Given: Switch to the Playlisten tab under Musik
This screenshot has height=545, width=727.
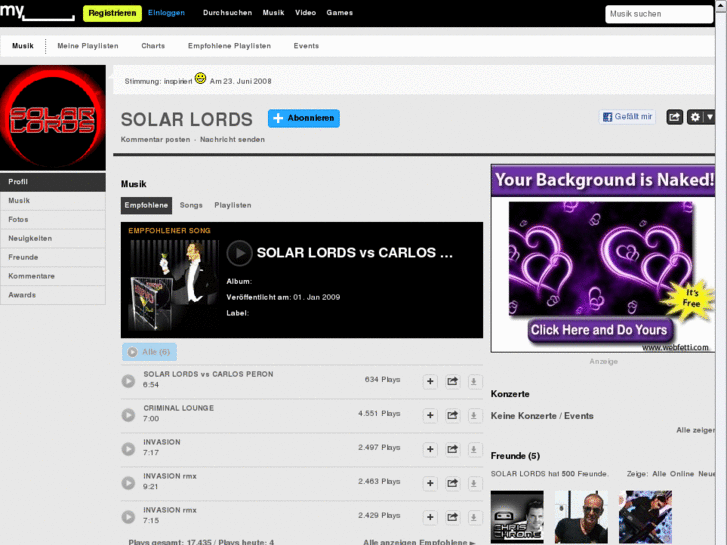Looking at the screenshot, I should click(233, 205).
